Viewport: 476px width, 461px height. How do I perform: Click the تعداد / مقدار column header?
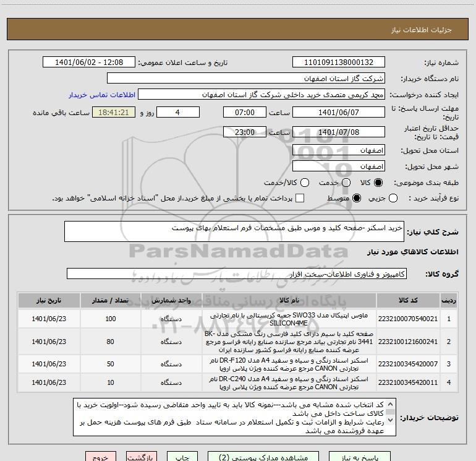click(111, 300)
